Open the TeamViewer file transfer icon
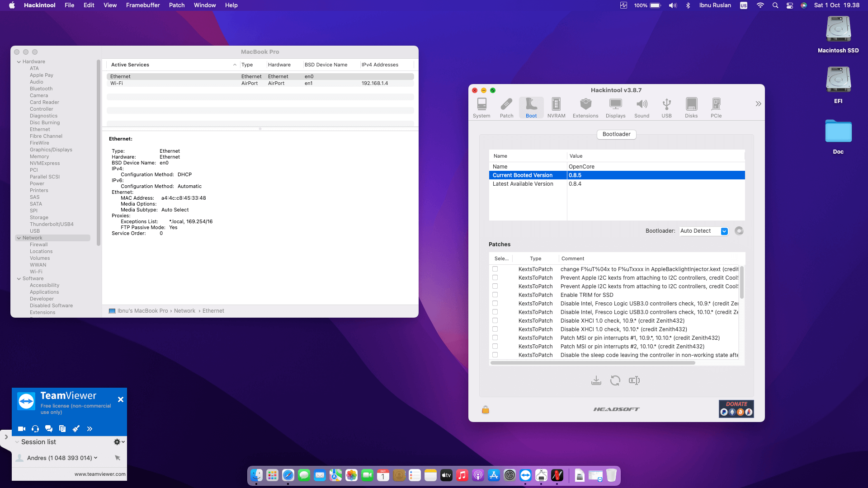This screenshot has width=868, height=488. (x=62, y=429)
